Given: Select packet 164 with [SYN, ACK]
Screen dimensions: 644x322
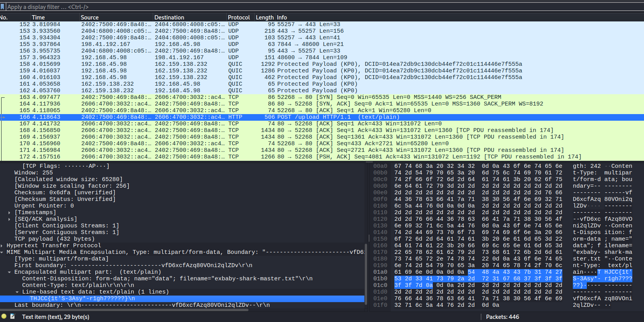Looking at the screenshot, I should coord(322,104).
